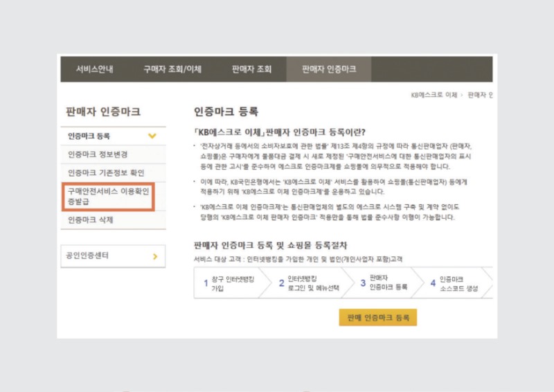Switch to the 판매자 인증마크 tab

pyautogui.click(x=329, y=69)
